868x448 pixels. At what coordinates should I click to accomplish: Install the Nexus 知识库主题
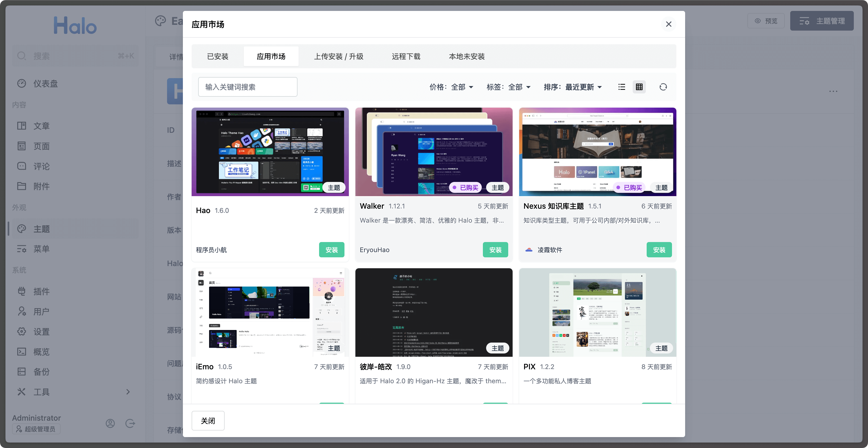[x=659, y=250]
